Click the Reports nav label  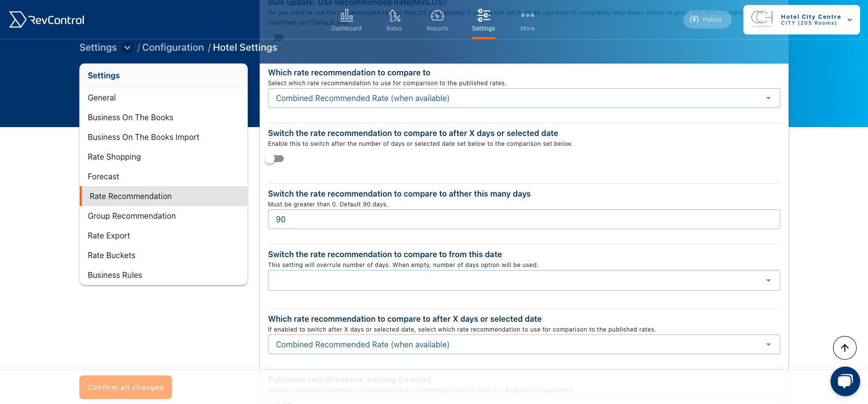437,29
